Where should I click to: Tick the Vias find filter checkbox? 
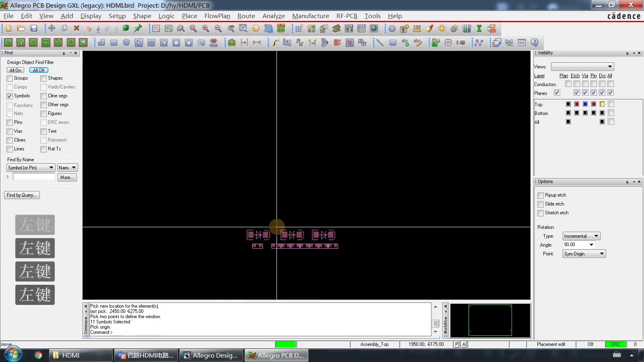tap(10, 132)
